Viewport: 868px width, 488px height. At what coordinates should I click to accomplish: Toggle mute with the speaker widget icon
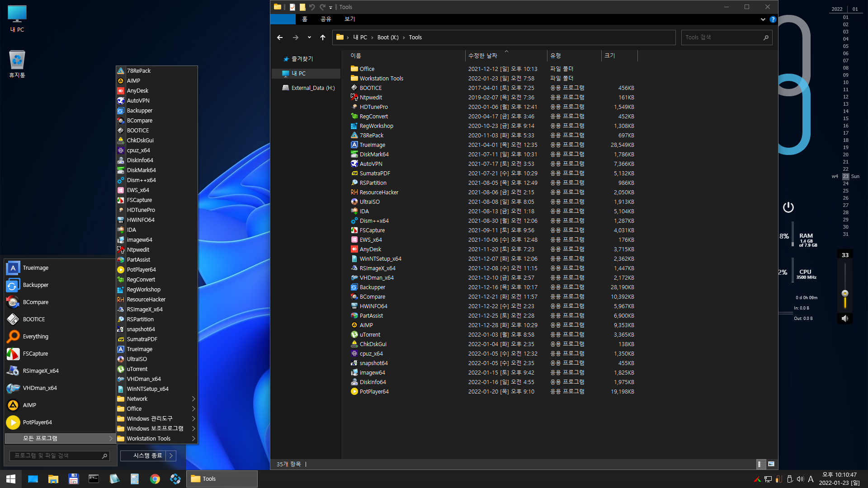(844, 319)
